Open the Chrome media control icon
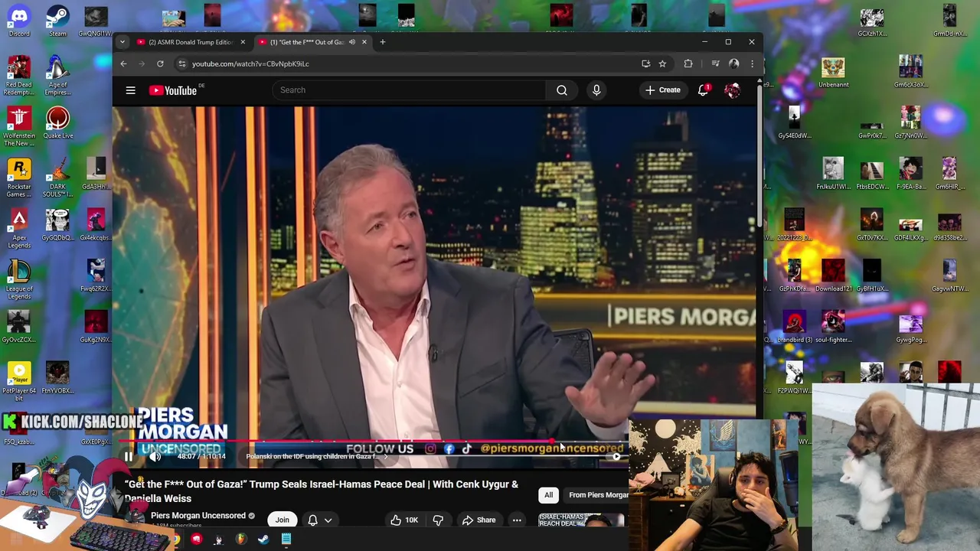Image resolution: width=980 pixels, height=551 pixels. pyautogui.click(x=715, y=64)
